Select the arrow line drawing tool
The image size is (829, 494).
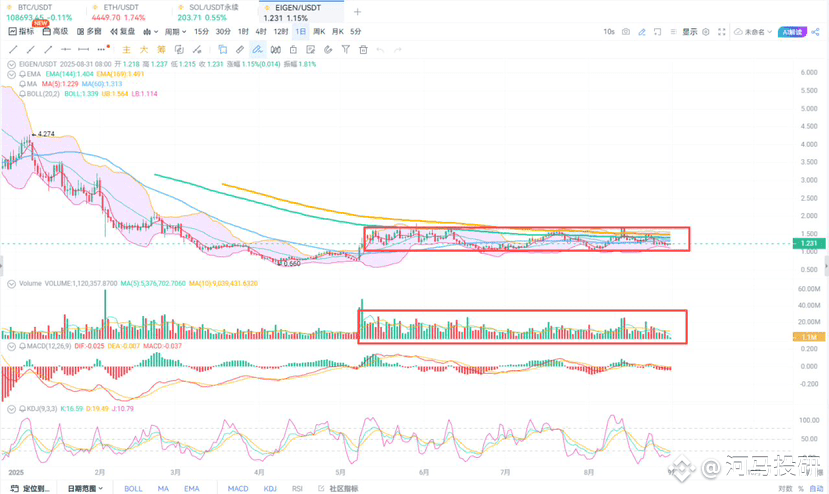pyautogui.click(x=48, y=49)
